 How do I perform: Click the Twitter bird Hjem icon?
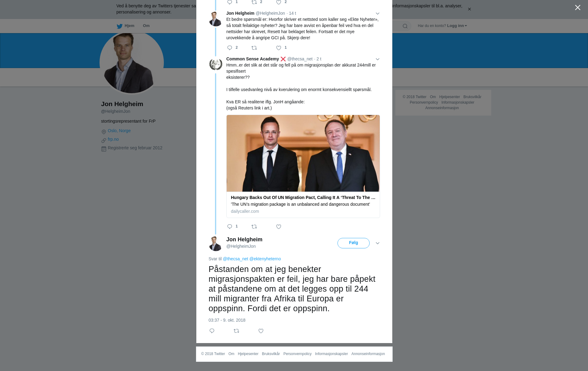(x=119, y=26)
